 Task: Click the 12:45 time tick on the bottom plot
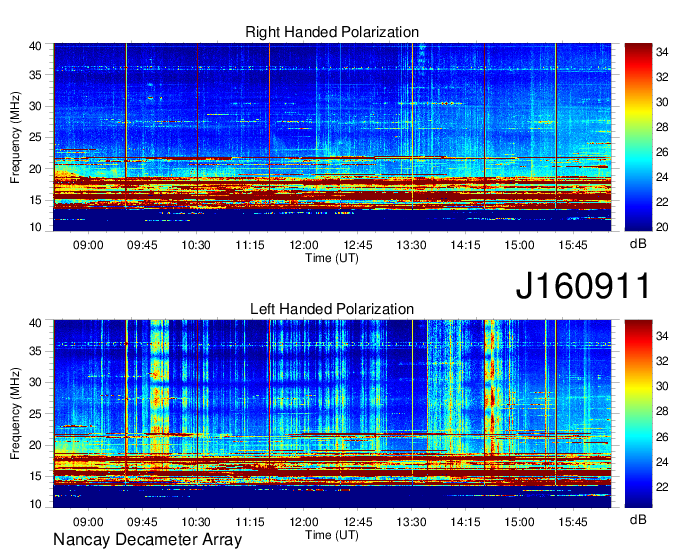pos(358,522)
